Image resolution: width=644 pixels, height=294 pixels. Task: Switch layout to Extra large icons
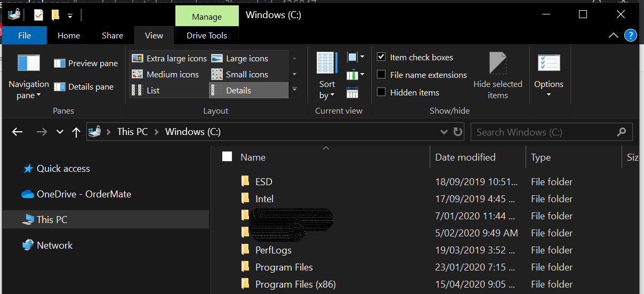169,59
